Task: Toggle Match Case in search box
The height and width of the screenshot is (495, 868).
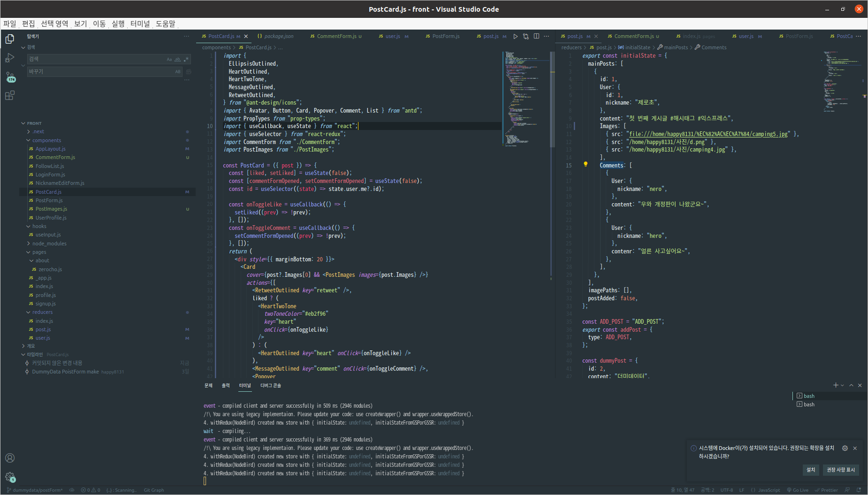Action: coord(169,59)
